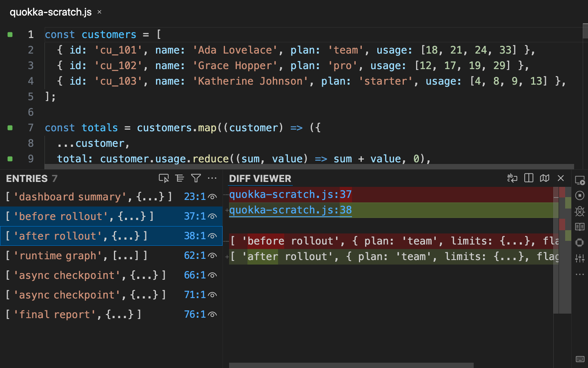The width and height of the screenshot is (588, 368).
Task: Expand the first 'async checkpoint' entry object
Action: (144, 275)
